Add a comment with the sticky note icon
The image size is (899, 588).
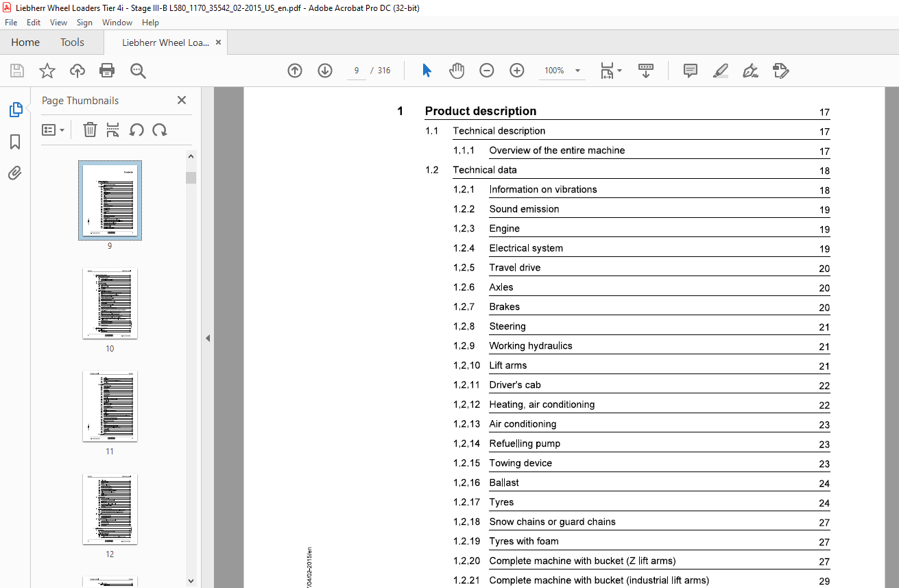click(x=691, y=71)
